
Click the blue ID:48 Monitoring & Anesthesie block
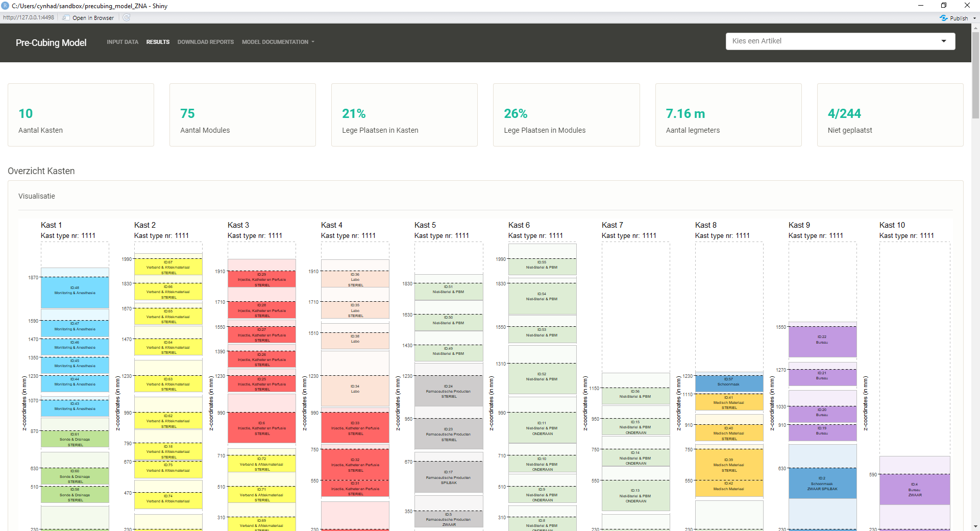[x=75, y=292]
